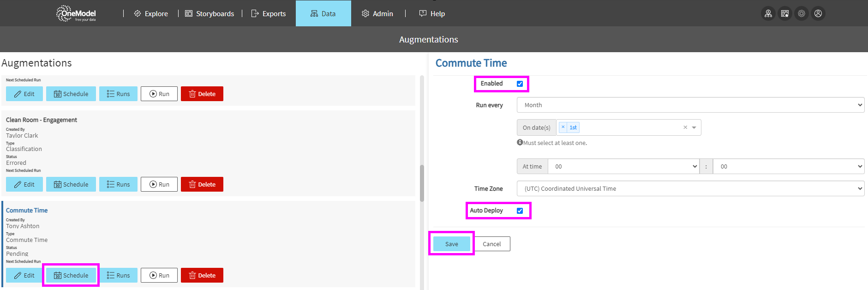
Task: Open the At time hour dropdown
Action: tap(623, 166)
